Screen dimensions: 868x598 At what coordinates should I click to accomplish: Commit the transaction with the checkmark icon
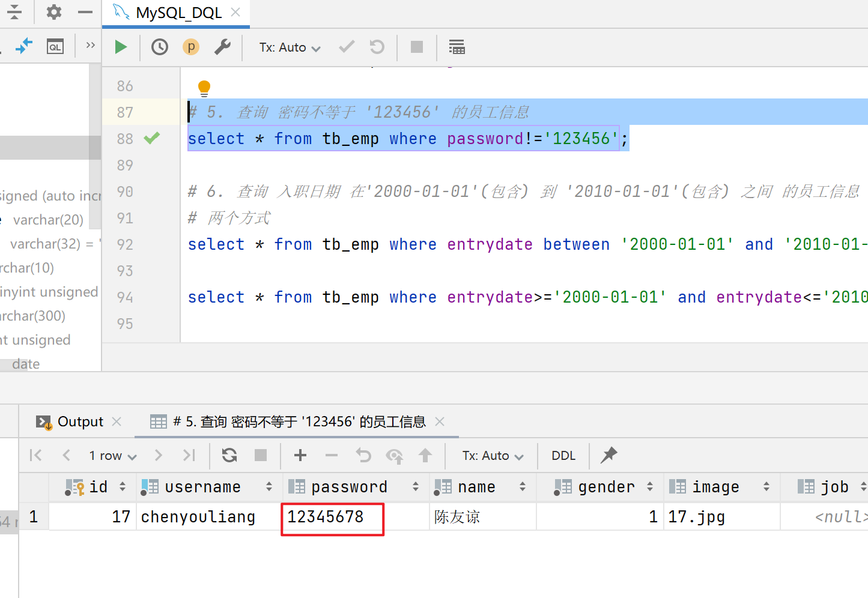tap(347, 47)
